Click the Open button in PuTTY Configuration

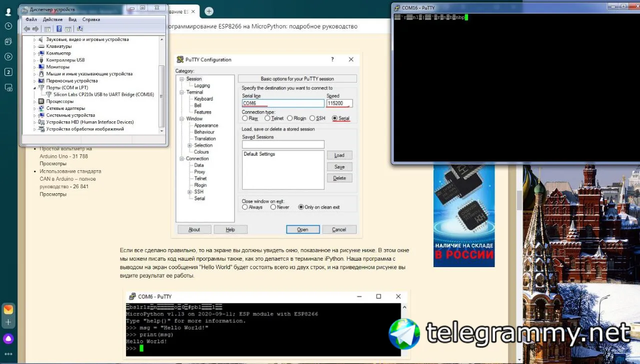[x=303, y=229]
